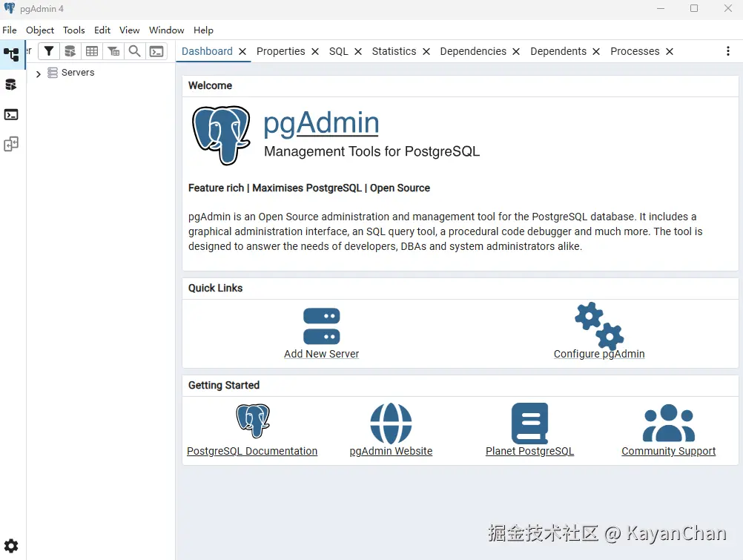Screen dimensions: 743x560
Task: Expand the Servers tree node
Action: (39, 73)
